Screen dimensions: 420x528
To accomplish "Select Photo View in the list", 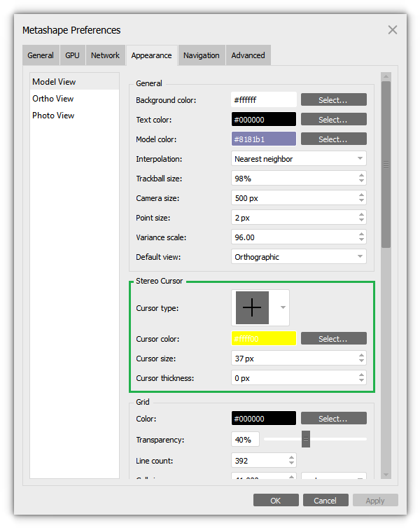I will tap(74, 116).
